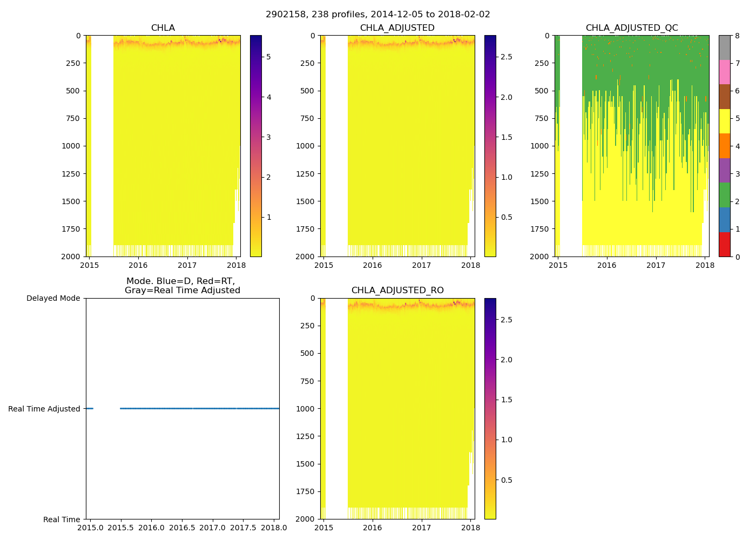Screen dimensions: 756x540
Task: Click the blue data line in the Mode plot
Action: 200,408
